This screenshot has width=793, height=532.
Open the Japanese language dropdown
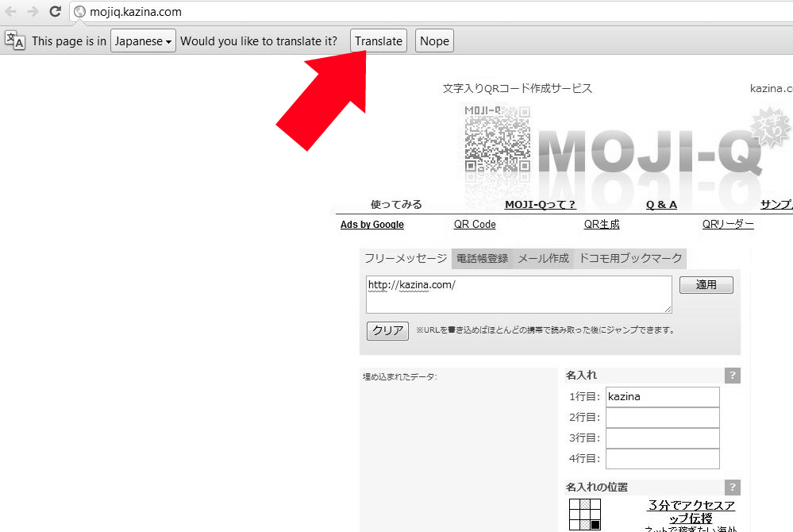click(143, 41)
